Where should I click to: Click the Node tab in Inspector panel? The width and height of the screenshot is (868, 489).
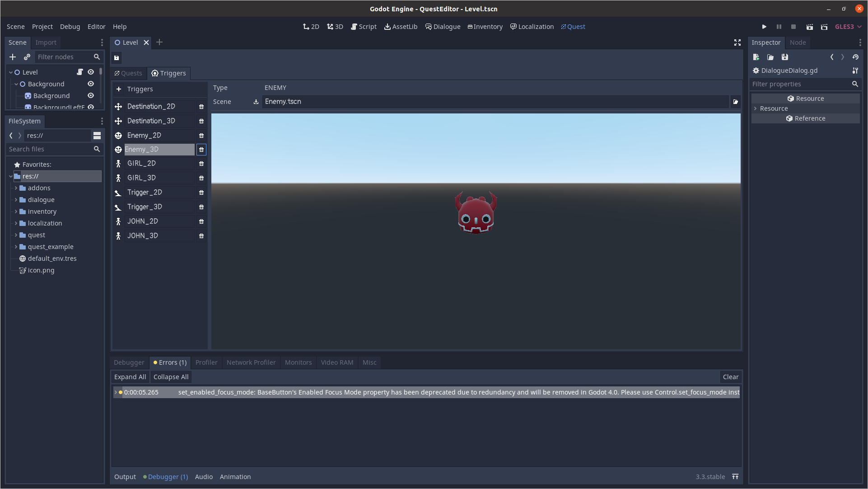click(x=798, y=42)
